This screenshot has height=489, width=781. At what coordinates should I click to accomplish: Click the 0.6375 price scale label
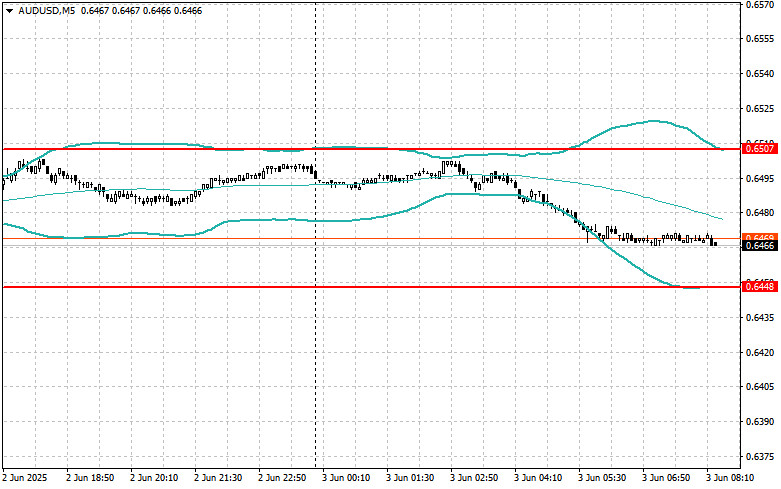pos(760,456)
